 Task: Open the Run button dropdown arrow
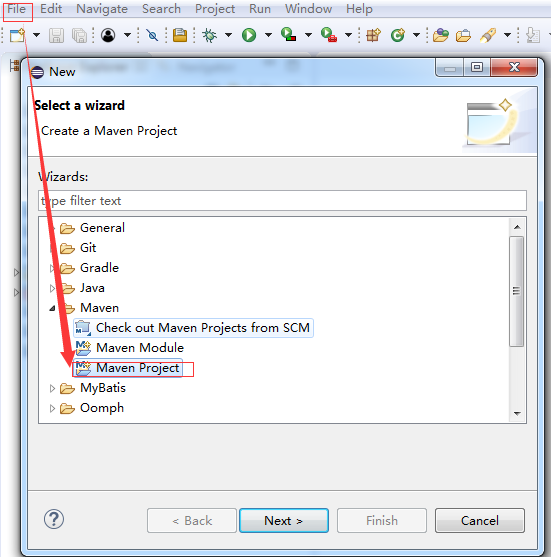pos(269,35)
